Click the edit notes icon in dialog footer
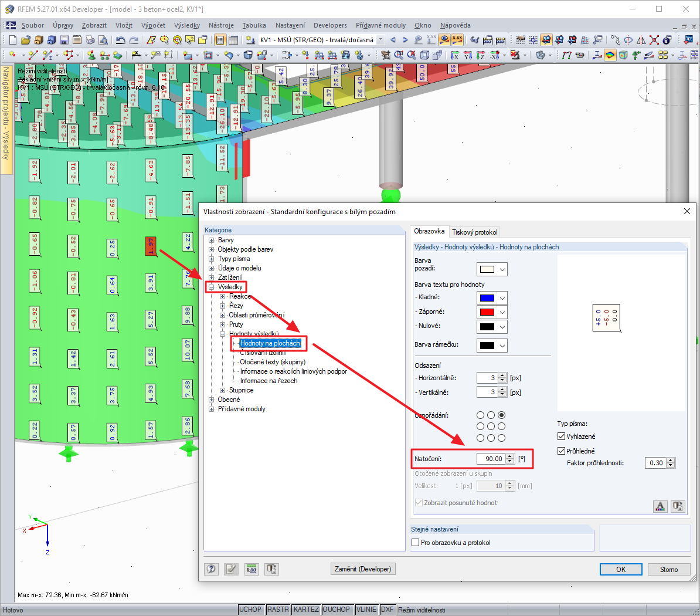Screen dimensions: 700x616 (231, 568)
